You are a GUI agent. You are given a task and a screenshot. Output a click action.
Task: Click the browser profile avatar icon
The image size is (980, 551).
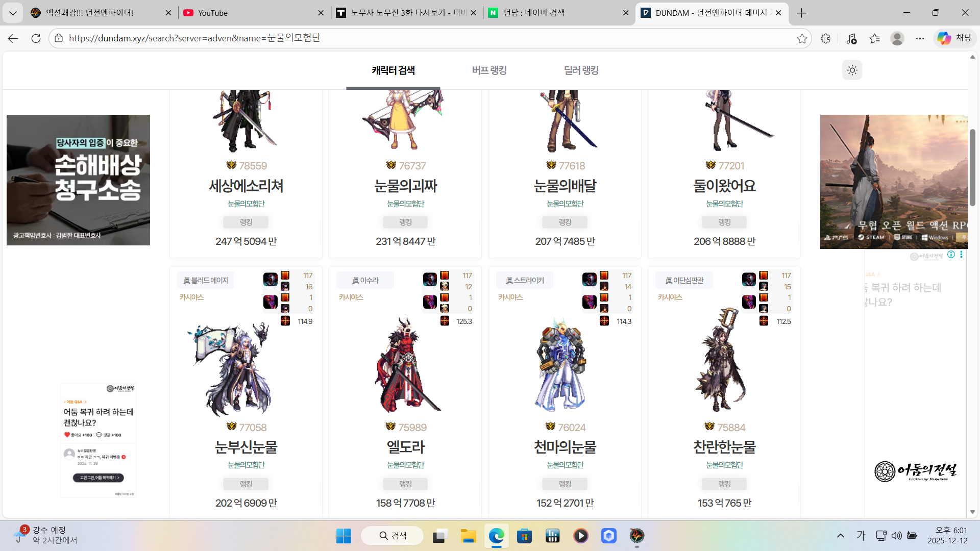click(897, 39)
